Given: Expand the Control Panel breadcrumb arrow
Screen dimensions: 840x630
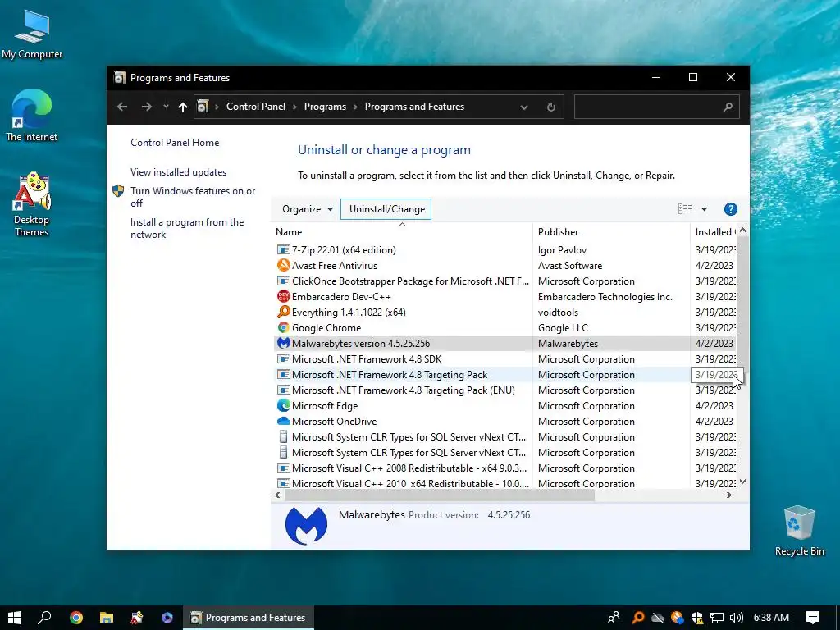Looking at the screenshot, I should (x=294, y=107).
